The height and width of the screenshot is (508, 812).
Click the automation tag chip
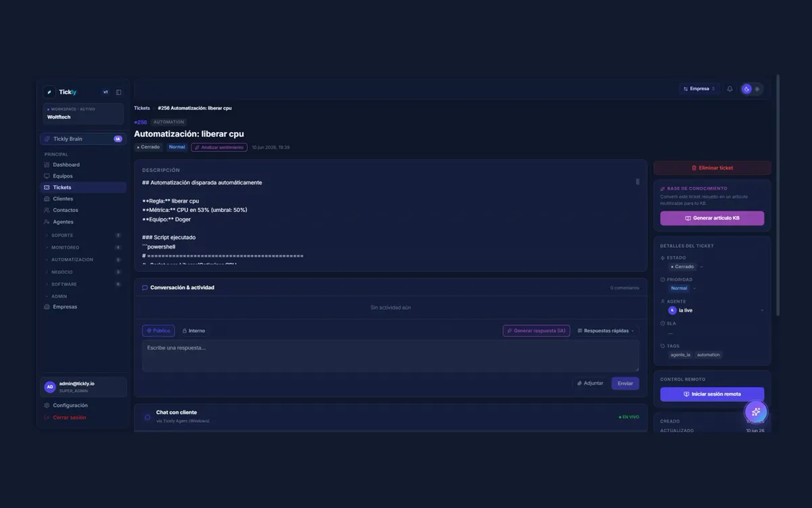[708, 355]
